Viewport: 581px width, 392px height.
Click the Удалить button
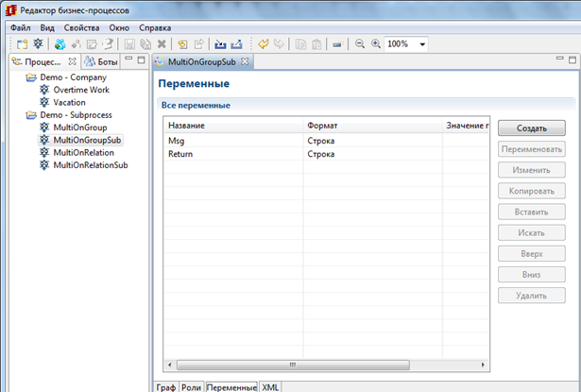(531, 296)
